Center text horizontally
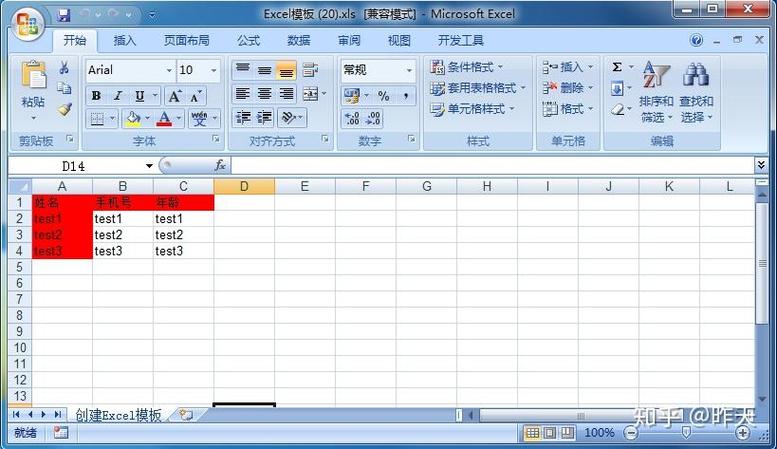 264,94
